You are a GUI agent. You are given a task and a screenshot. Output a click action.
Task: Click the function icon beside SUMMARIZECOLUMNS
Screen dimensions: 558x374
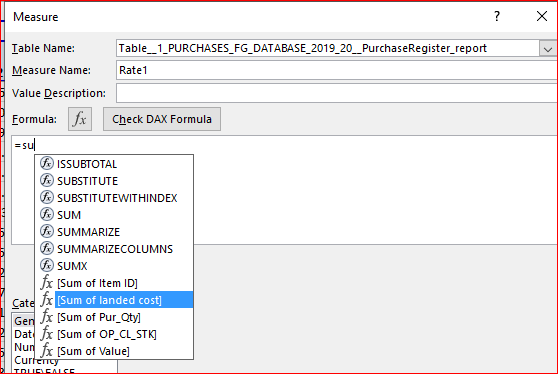click(x=47, y=248)
